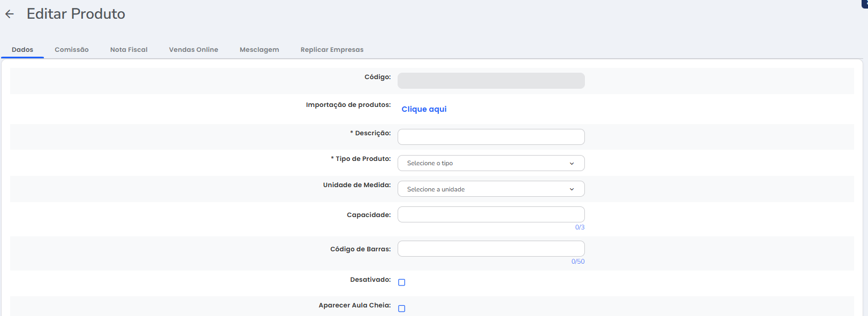Click the 'Clique aqui' import link

coord(424,109)
